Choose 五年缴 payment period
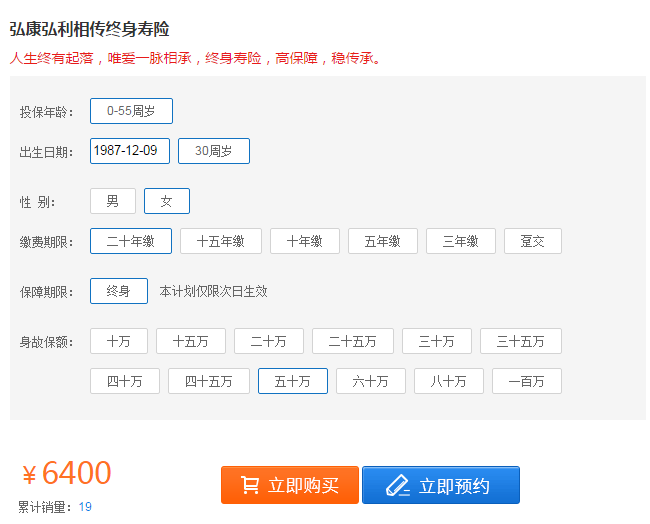The width and height of the screenshot is (650, 524). [x=383, y=241]
